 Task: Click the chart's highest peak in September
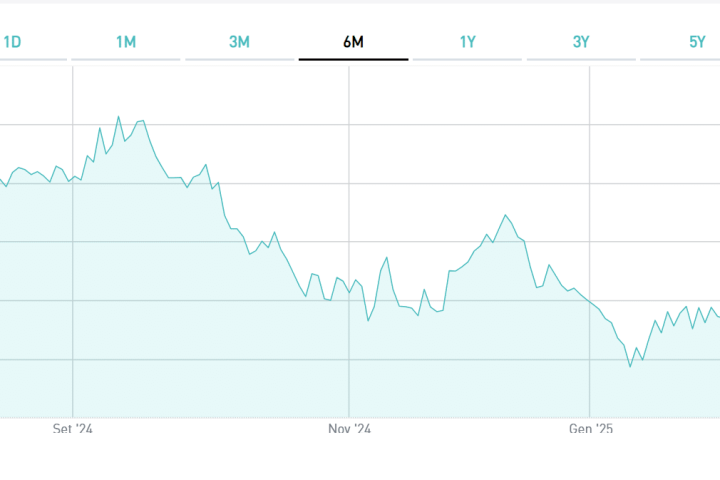(118, 117)
